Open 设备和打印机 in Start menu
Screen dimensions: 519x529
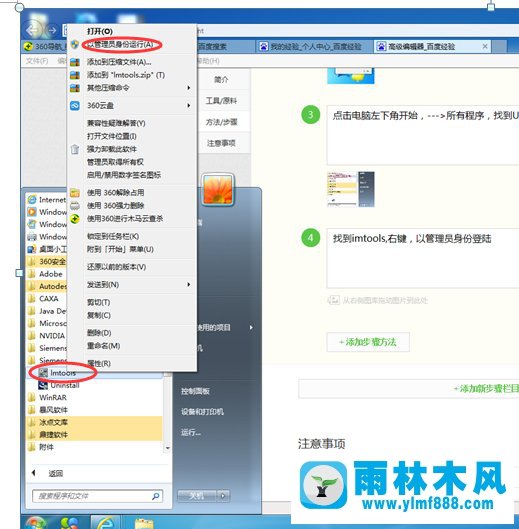[202, 412]
